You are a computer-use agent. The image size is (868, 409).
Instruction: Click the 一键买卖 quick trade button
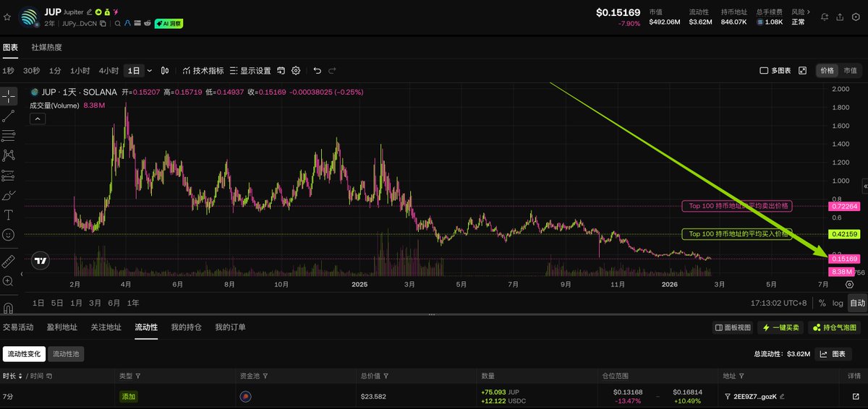780,328
